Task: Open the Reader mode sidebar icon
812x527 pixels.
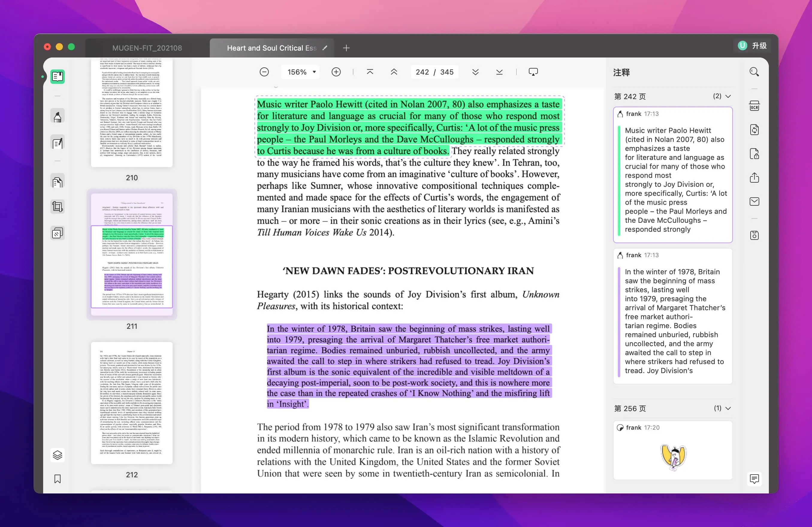Action: click(57, 76)
